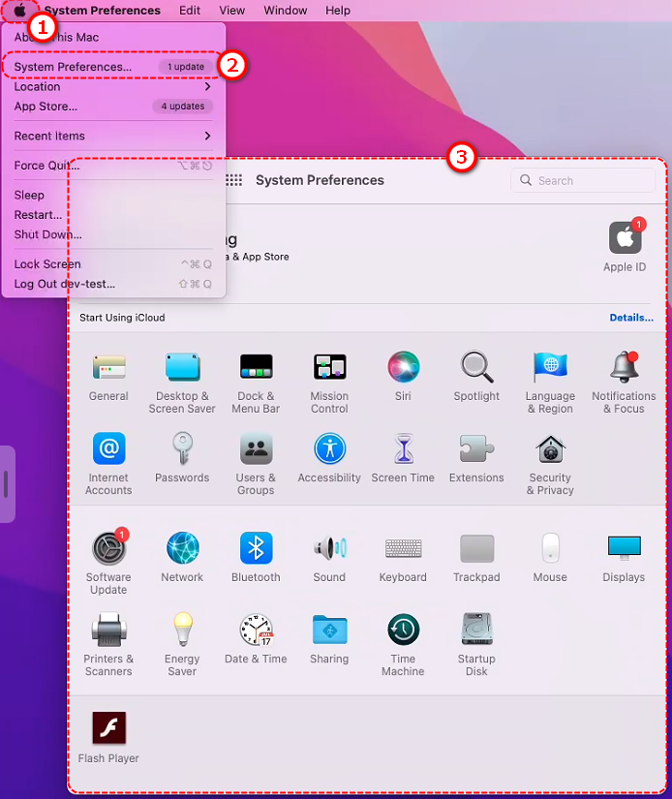Open the Help menu
This screenshot has width=672, height=799.
338,11
